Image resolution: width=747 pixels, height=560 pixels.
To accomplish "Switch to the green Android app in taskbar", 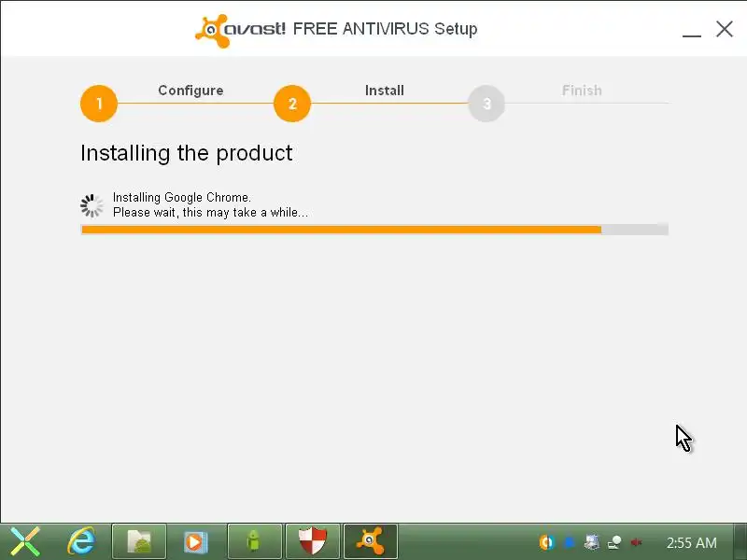I will (x=255, y=541).
